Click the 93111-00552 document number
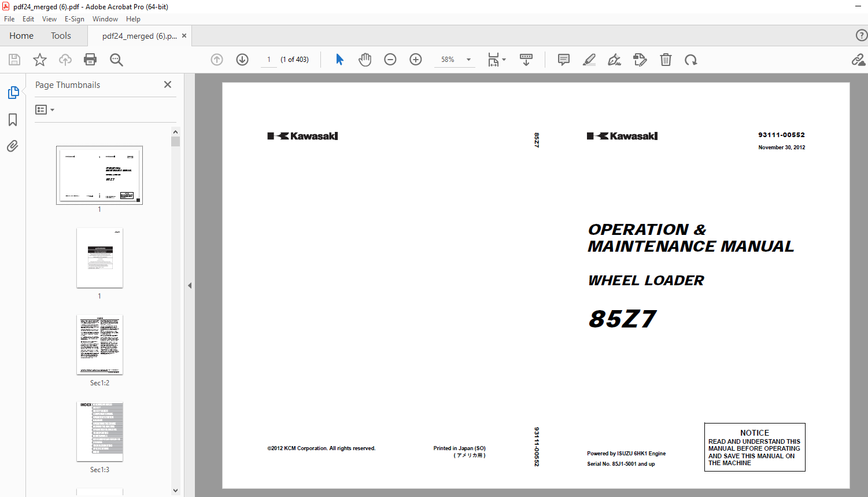868x497 pixels. [x=781, y=135]
